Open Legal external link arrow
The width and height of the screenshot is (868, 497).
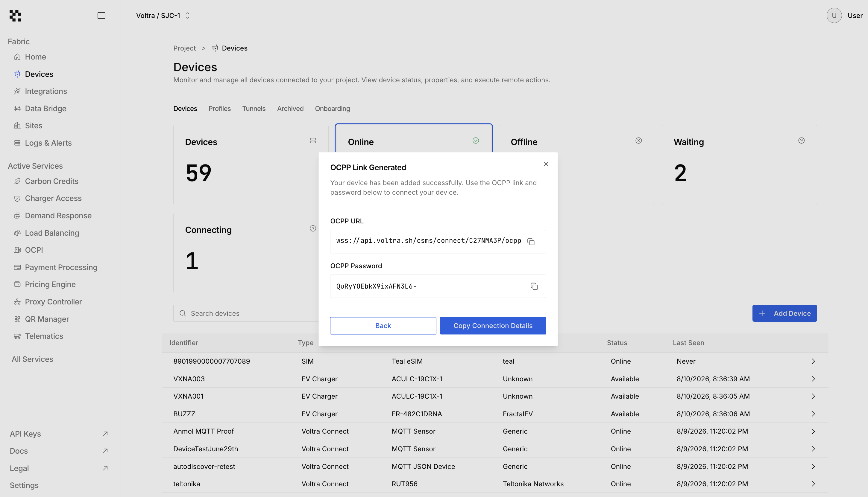tap(105, 468)
